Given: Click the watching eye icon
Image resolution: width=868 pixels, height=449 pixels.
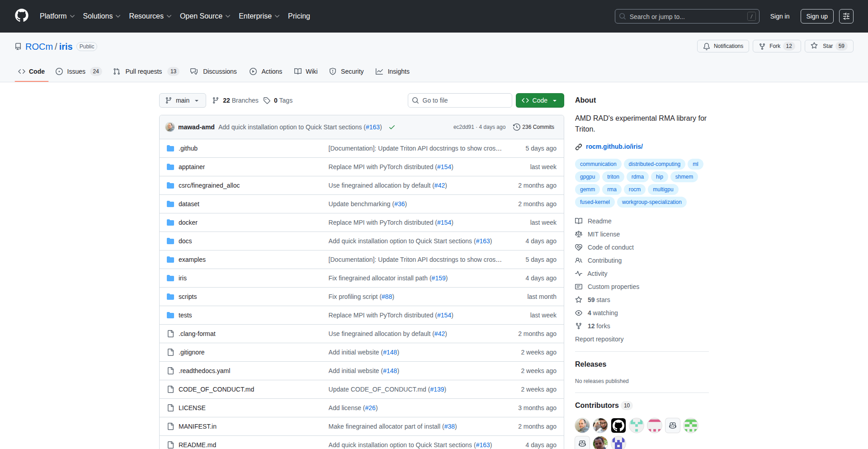Looking at the screenshot, I should 579,313.
